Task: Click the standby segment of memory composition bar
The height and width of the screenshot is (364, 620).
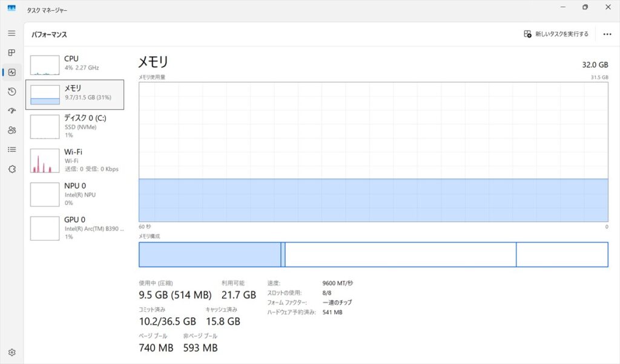Action: coord(400,255)
